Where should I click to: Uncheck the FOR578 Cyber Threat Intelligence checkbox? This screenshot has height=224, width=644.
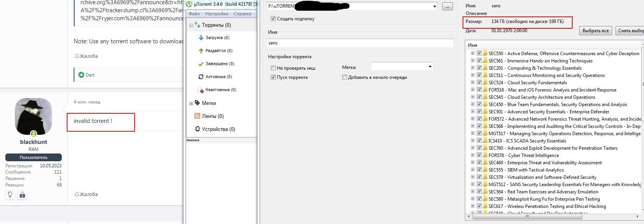[479, 155]
